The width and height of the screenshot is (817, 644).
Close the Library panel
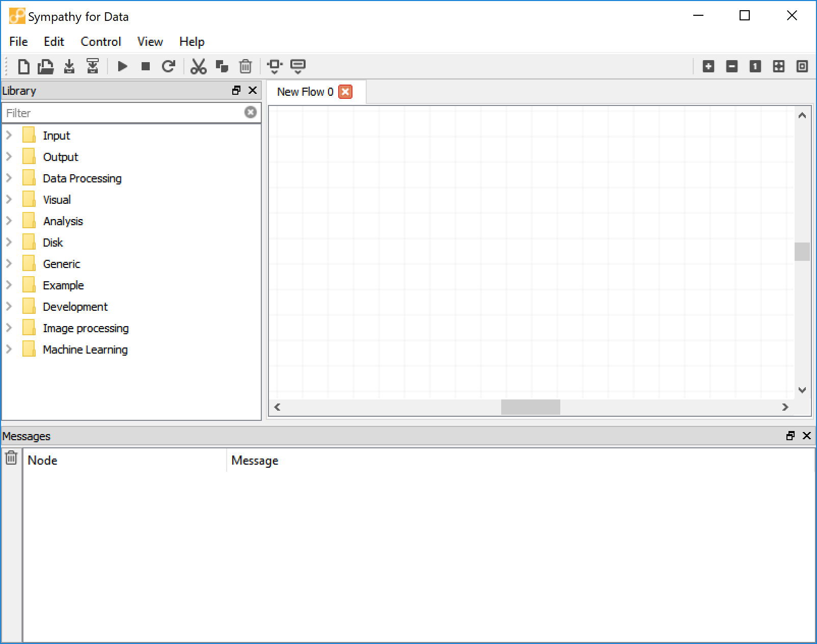click(x=253, y=90)
